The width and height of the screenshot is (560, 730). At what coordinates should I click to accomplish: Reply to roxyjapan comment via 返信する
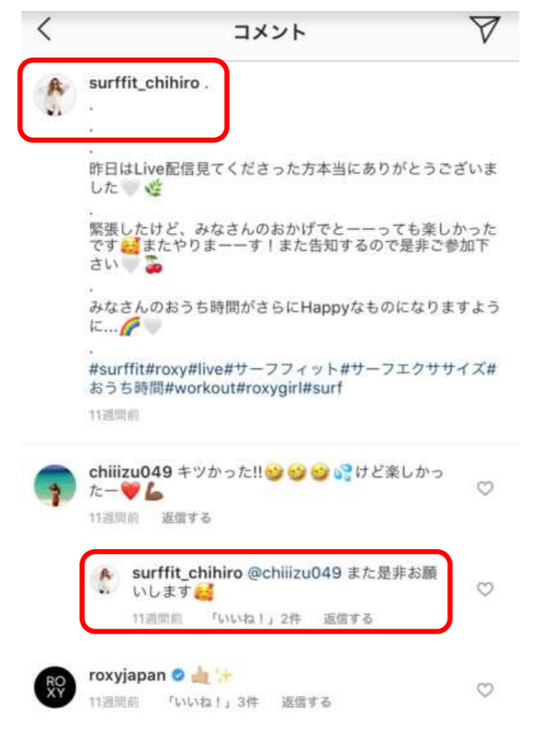(x=307, y=702)
